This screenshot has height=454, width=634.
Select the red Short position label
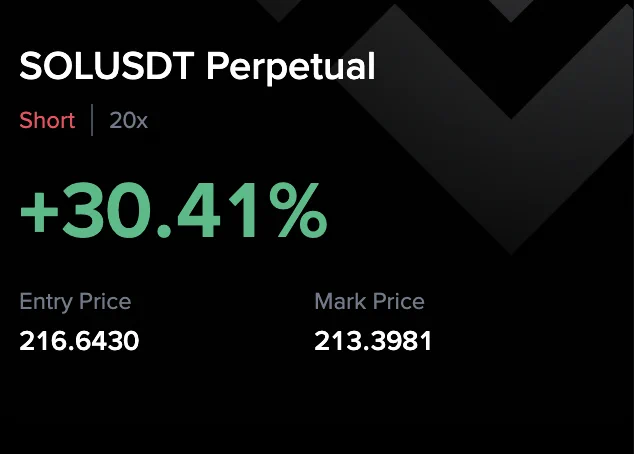coord(47,120)
